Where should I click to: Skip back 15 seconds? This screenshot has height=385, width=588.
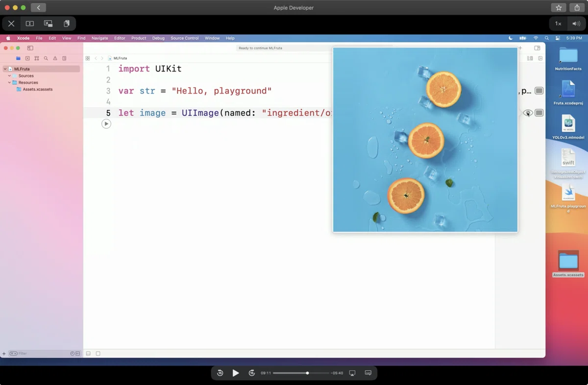coord(220,373)
